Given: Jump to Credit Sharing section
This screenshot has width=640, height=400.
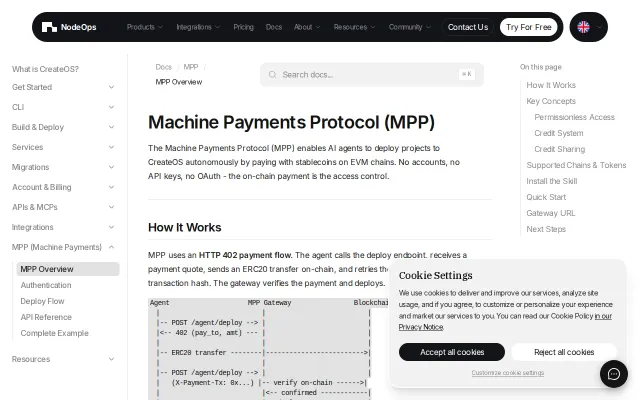Looking at the screenshot, I should [560, 149].
